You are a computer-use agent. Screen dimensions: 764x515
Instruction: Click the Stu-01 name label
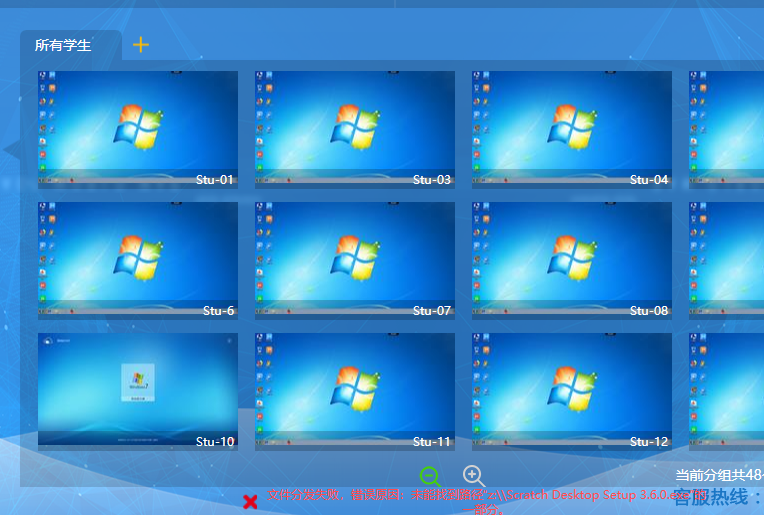pos(215,180)
